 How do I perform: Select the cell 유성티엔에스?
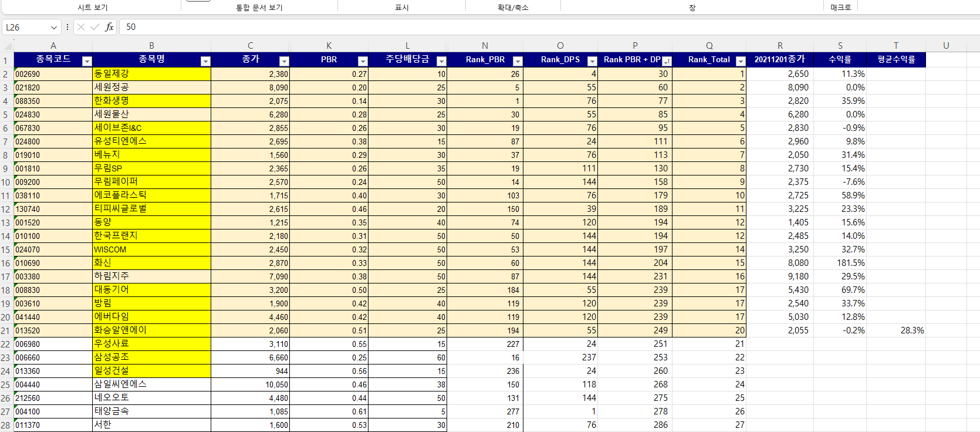coord(151,141)
